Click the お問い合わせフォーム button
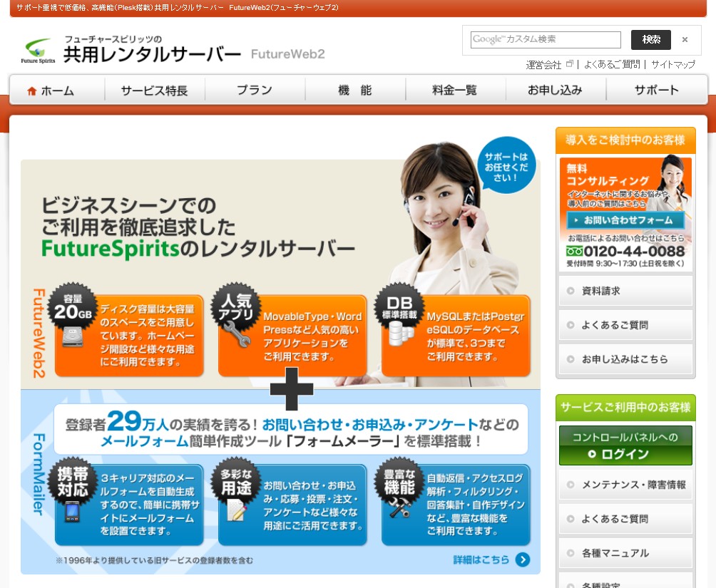 coord(625,220)
